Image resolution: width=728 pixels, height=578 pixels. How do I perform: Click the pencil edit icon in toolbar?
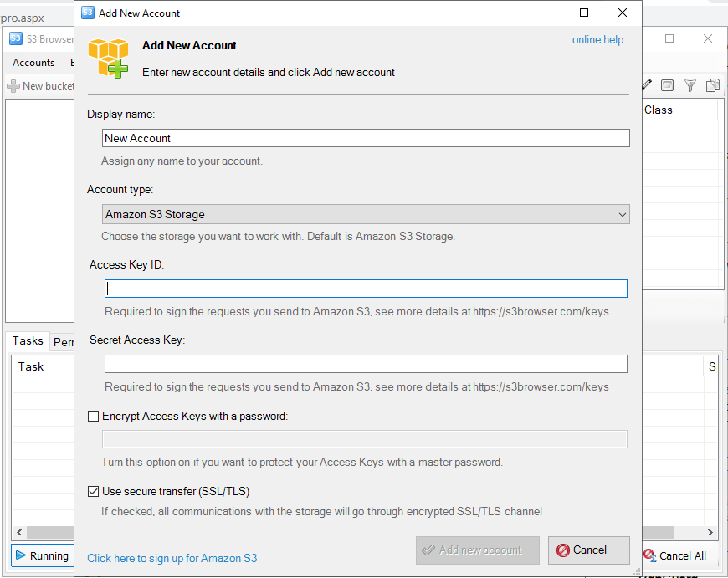[647, 85]
